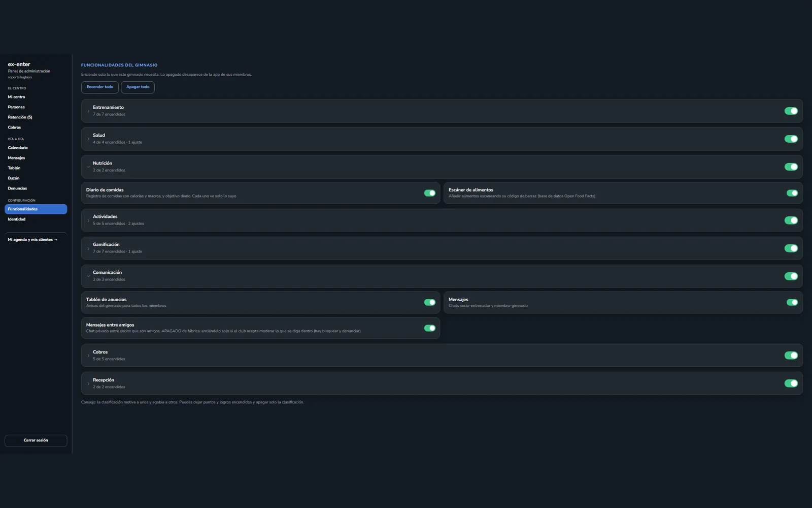The image size is (812, 508).
Task: Expand the Actividades section chevron
Action: (88, 220)
